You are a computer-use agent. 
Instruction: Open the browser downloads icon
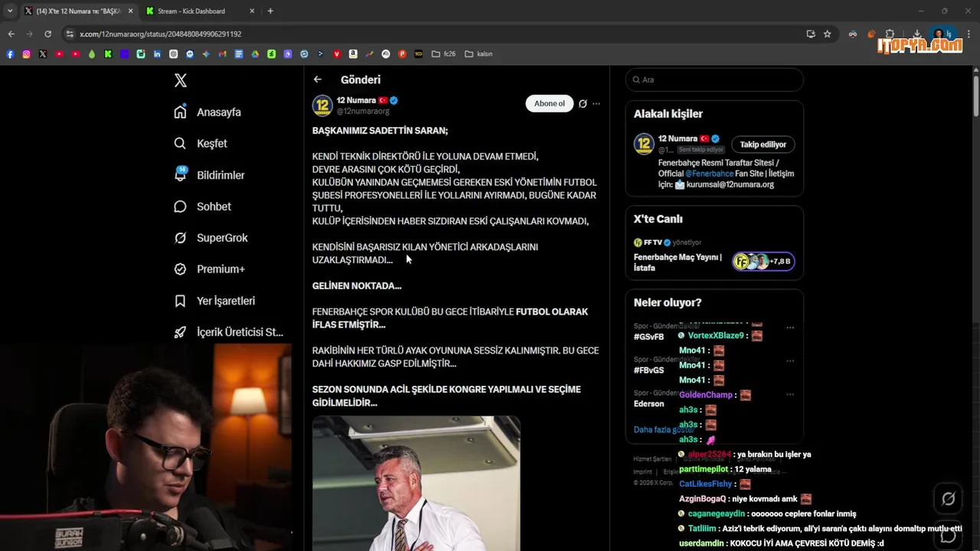917,34
